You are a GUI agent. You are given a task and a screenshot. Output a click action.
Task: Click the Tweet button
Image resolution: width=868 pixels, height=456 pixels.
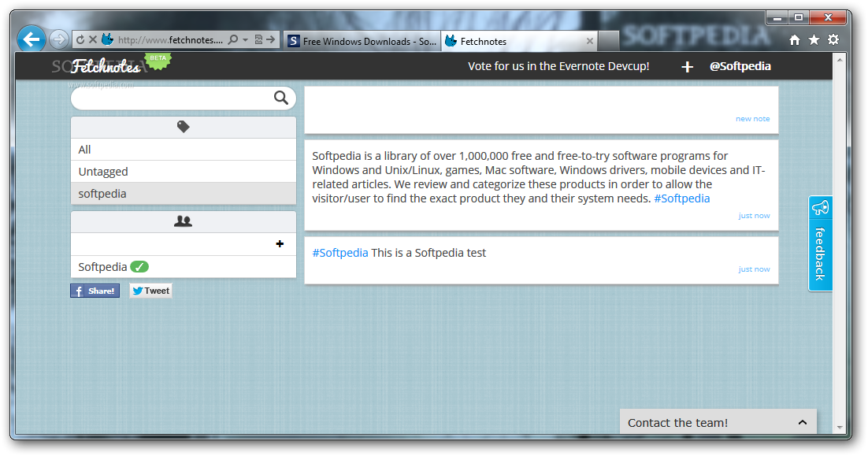151,291
